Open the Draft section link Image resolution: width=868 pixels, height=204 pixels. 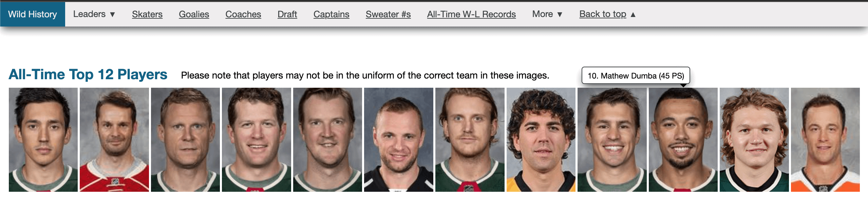(287, 14)
